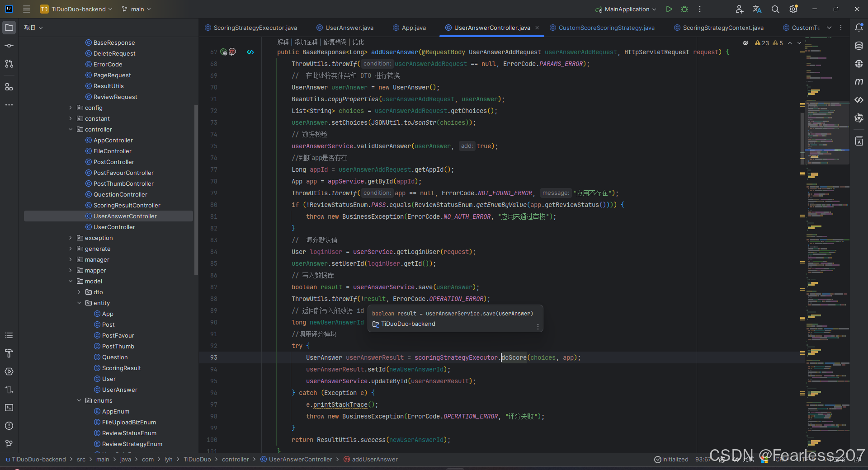
Task: Expand the dto folder
Action: tap(79, 292)
